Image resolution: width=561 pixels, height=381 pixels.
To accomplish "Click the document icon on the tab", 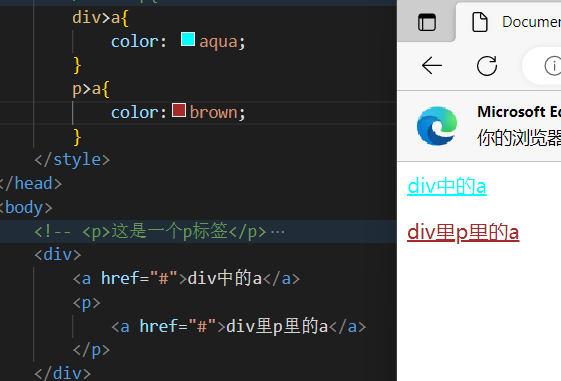I will click(480, 22).
